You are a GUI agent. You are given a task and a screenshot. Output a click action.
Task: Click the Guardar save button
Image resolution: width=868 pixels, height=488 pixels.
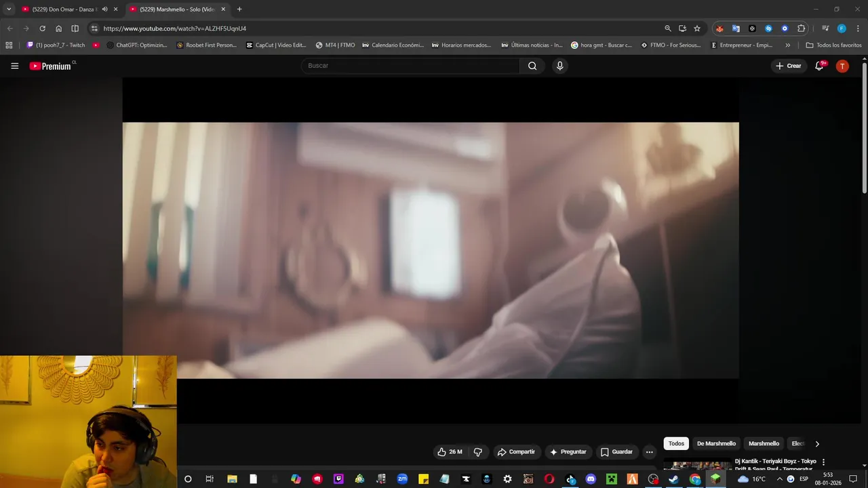point(616,452)
